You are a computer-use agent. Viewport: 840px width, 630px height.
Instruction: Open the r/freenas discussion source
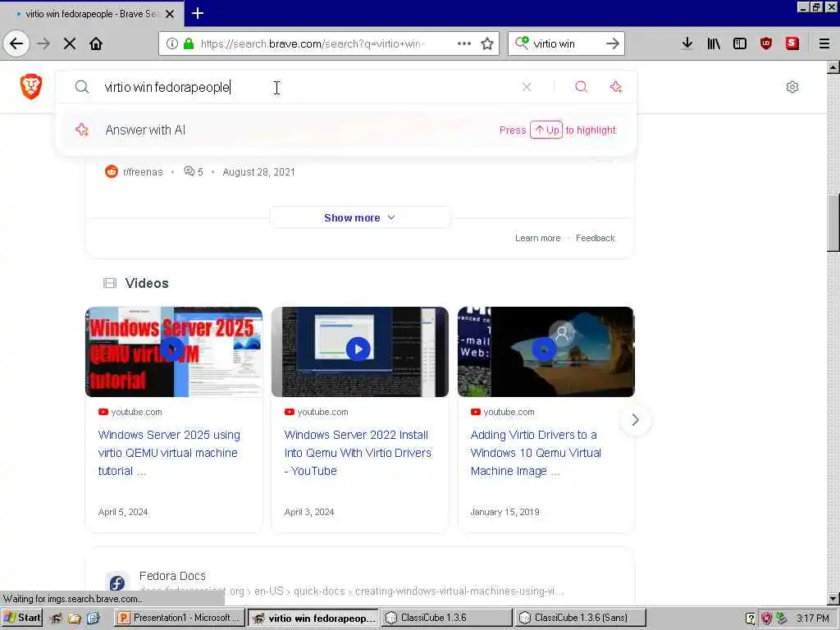[134, 171]
